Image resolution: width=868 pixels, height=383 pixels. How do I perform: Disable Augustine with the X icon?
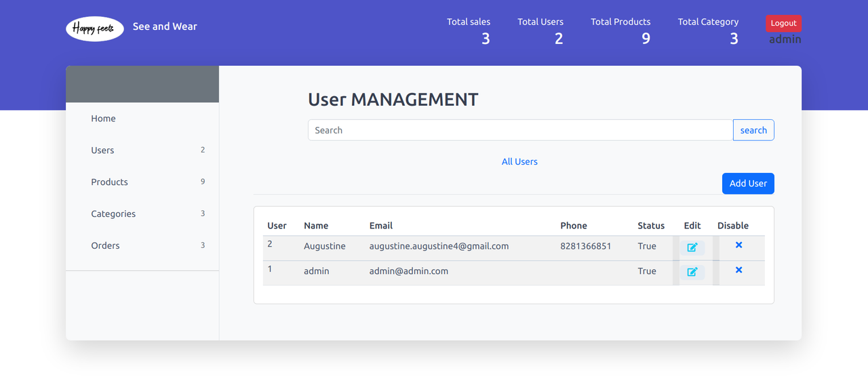click(738, 245)
